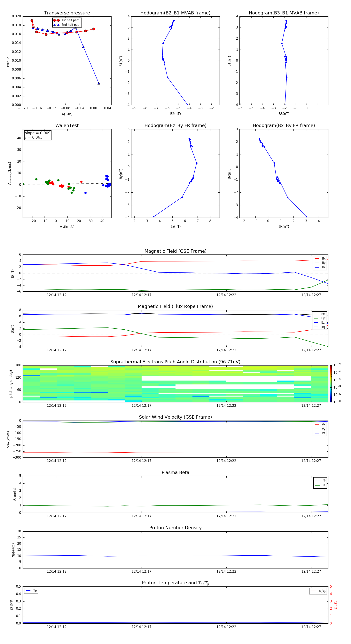Click 'B2(nT)' x-axis label
Screen dimensions: 351x644
[x=175, y=114]
